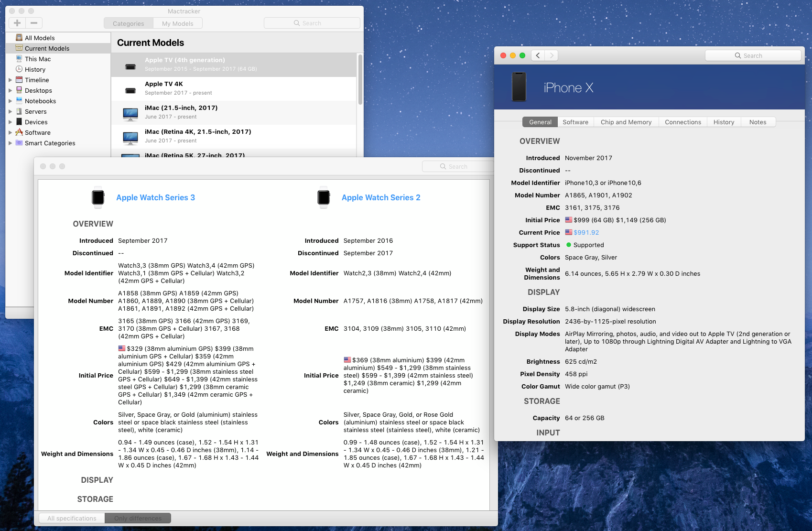Click the Apple Watch Series 3 image

(x=98, y=197)
